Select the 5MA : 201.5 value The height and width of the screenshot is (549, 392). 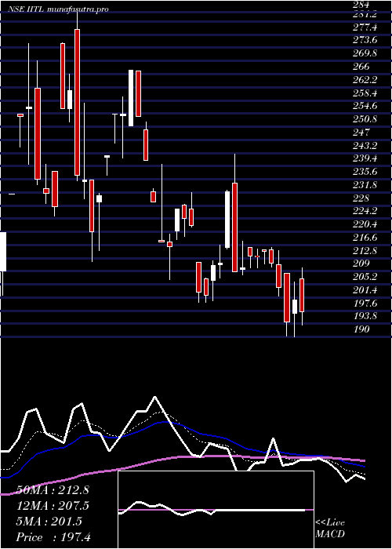coord(49,522)
